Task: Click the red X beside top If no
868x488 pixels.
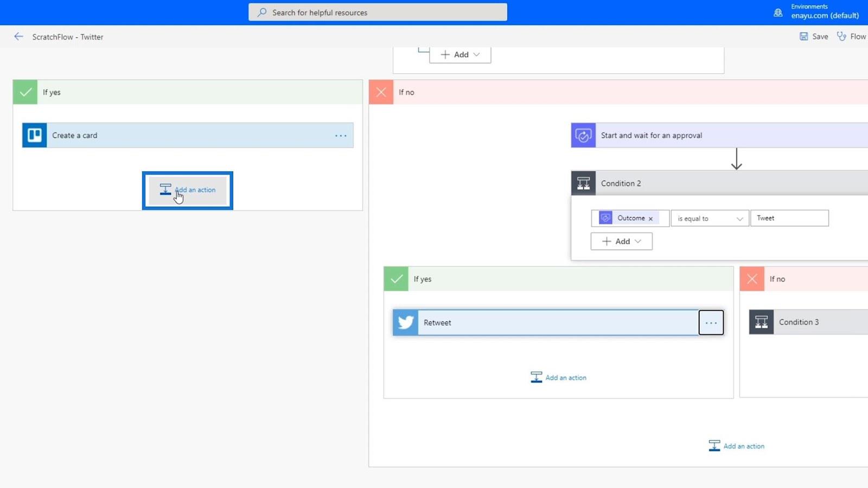Action: pyautogui.click(x=381, y=92)
